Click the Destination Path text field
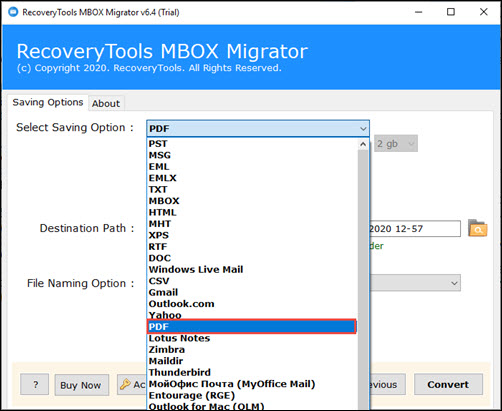The width and height of the screenshot is (502, 411). coord(415,229)
